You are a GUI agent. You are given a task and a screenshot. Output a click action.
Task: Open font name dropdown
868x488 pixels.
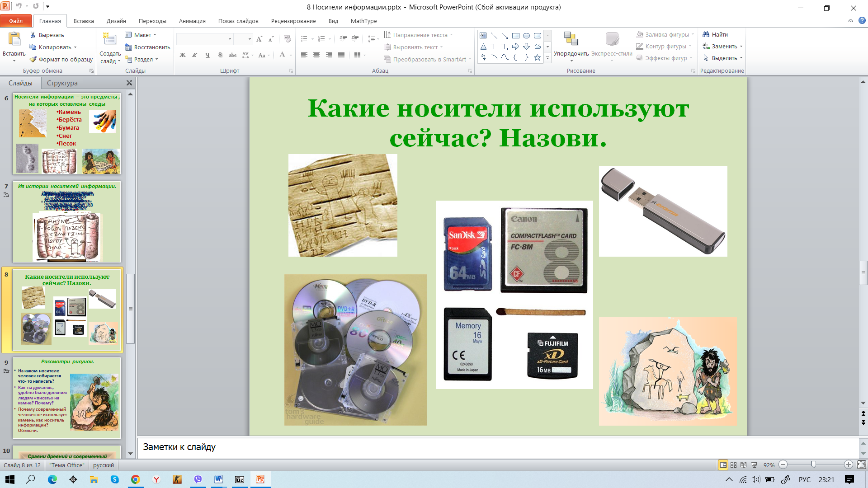[230, 39]
